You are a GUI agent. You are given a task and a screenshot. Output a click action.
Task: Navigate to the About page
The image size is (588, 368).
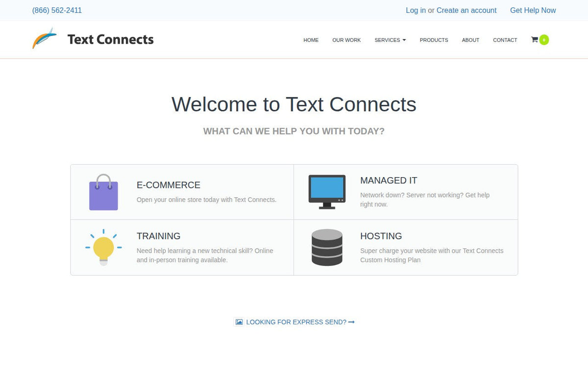(x=470, y=40)
